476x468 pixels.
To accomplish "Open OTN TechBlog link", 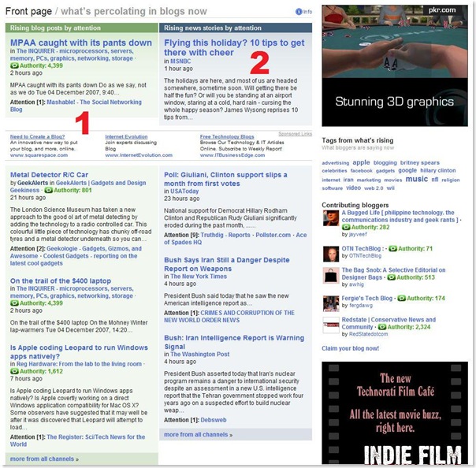I will [363, 248].
